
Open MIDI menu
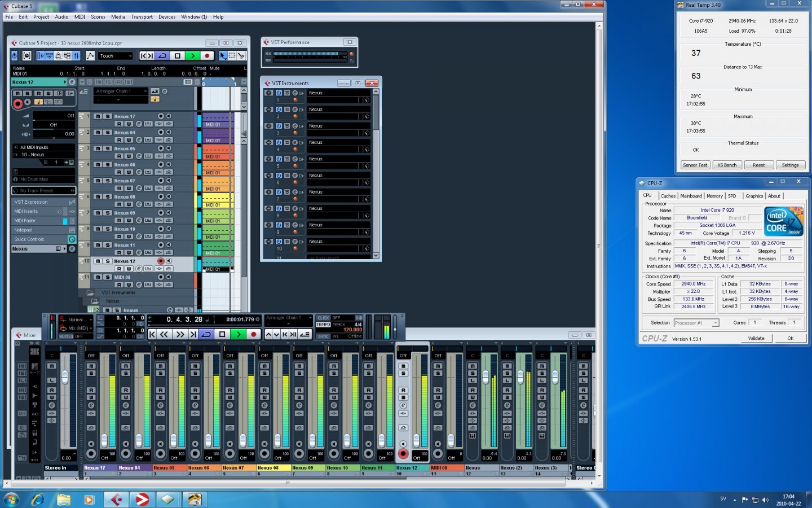(80, 17)
